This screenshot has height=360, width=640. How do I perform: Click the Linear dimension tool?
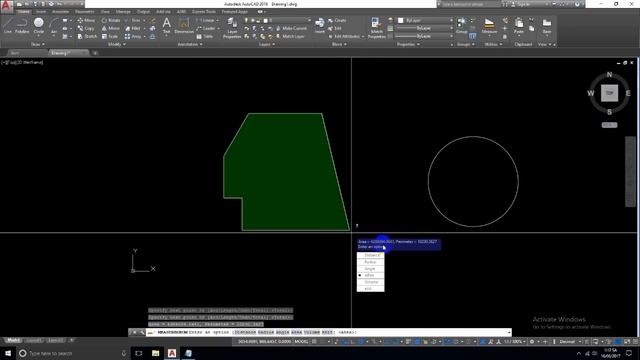click(205, 20)
